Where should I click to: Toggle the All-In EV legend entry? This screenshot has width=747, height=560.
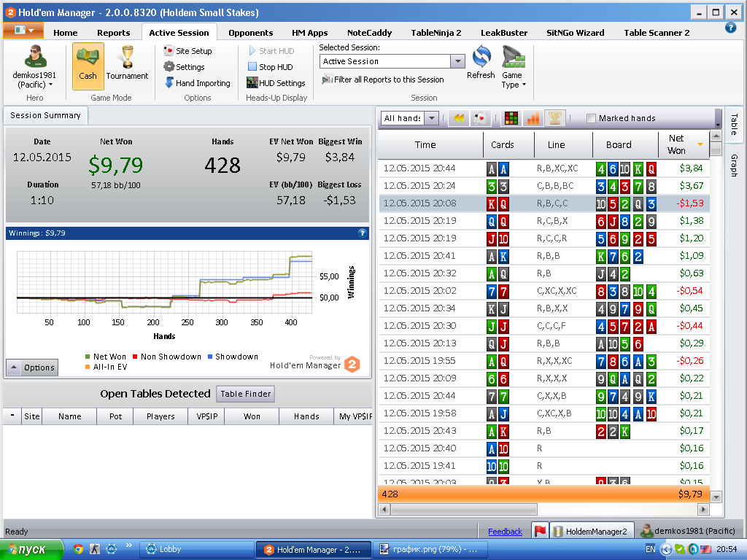point(106,367)
